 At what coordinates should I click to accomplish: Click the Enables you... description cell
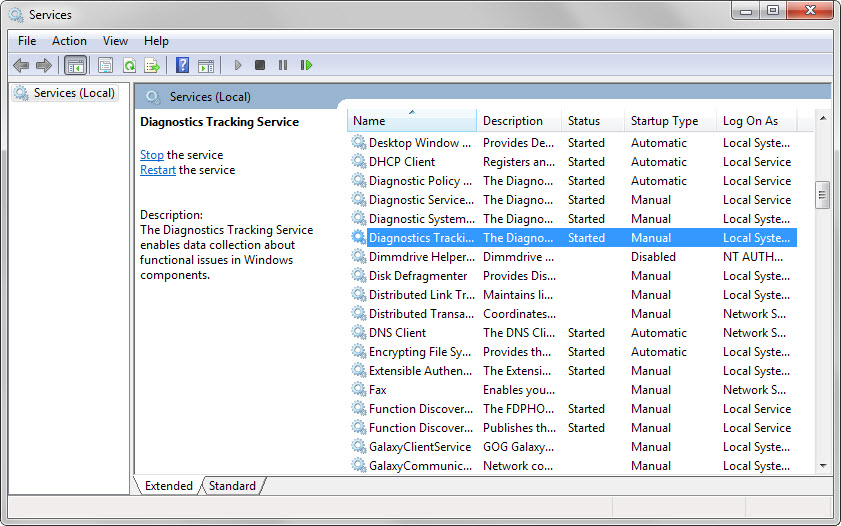519,390
